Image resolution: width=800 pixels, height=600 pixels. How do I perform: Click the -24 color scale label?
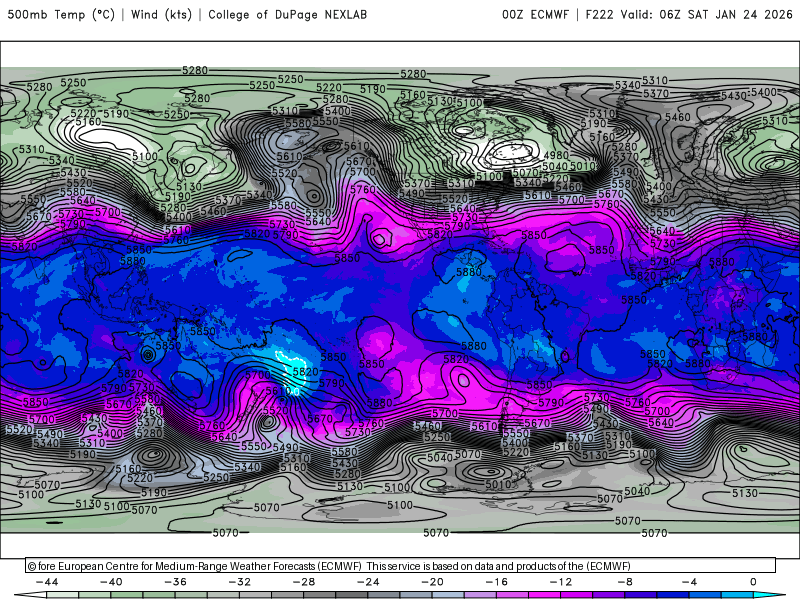coord(368,582)
